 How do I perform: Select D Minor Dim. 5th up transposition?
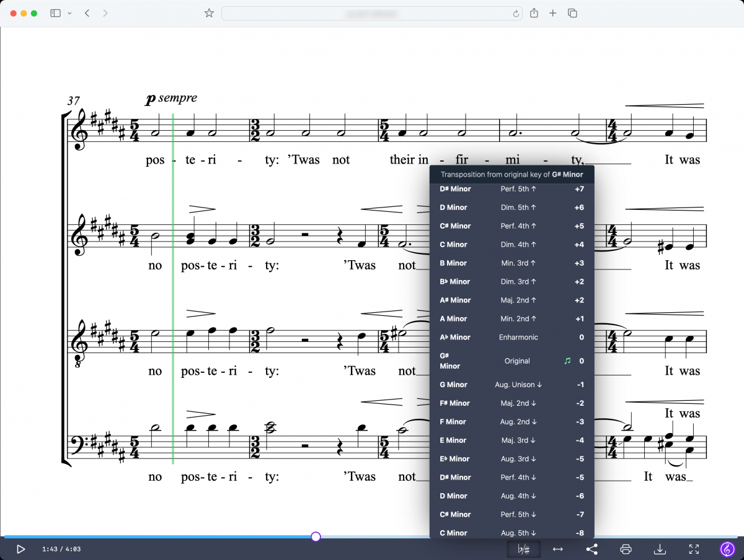(x=511, y=208)
